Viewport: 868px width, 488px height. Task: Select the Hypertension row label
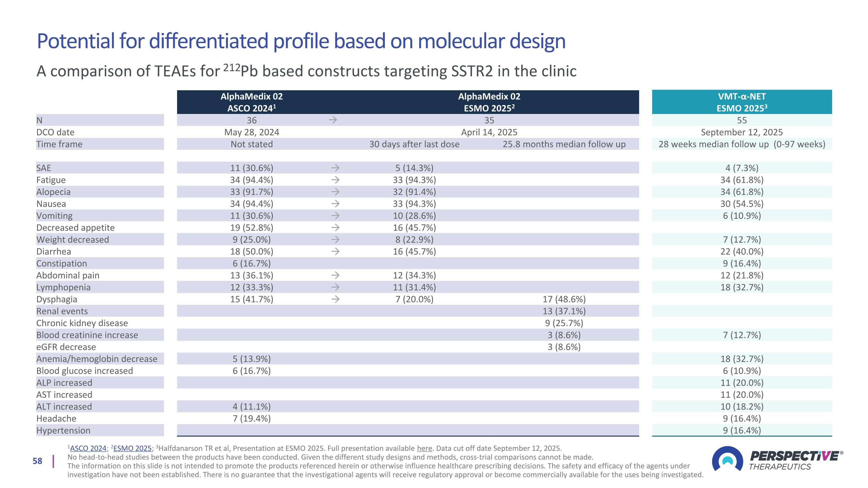(63, 430)
